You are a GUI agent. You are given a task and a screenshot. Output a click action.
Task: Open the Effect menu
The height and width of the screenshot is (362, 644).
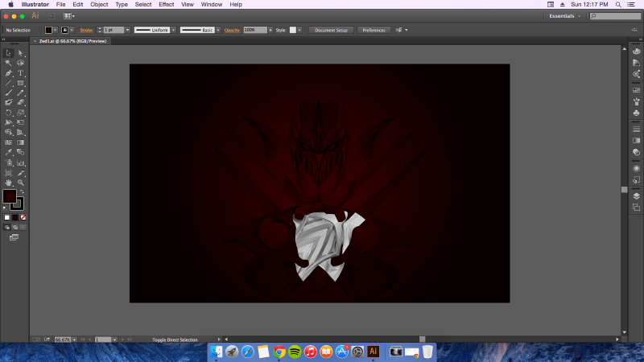[167, 5]
